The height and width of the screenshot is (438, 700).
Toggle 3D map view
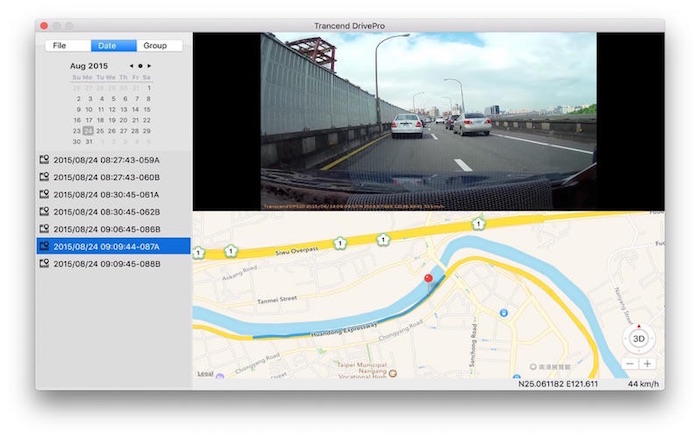pos(639,338)
